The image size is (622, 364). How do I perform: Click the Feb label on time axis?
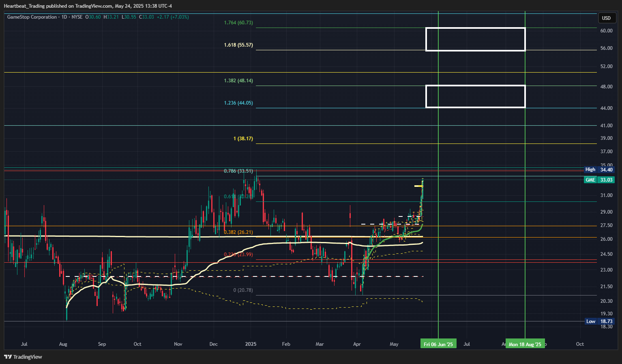[x=286, y=344]
